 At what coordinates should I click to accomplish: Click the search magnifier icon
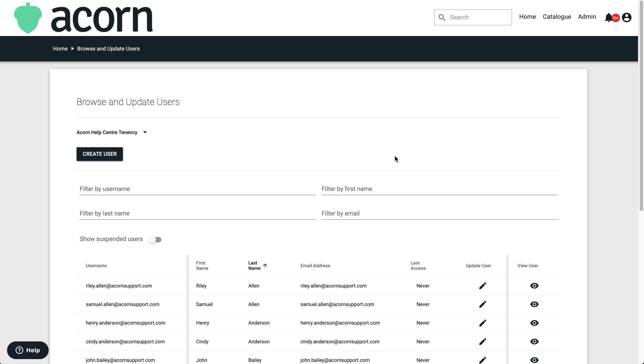[442, 17]
